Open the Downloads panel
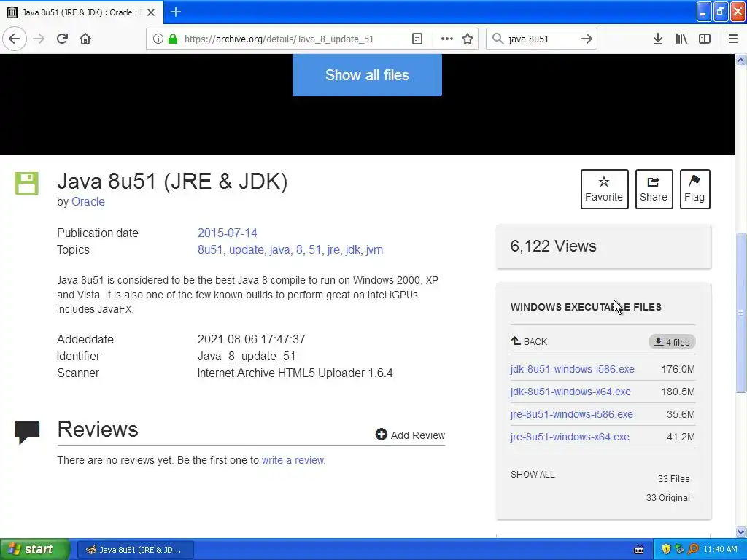This screenshot has width=747, height=560. pyautogui.click(x=658, y=39)
